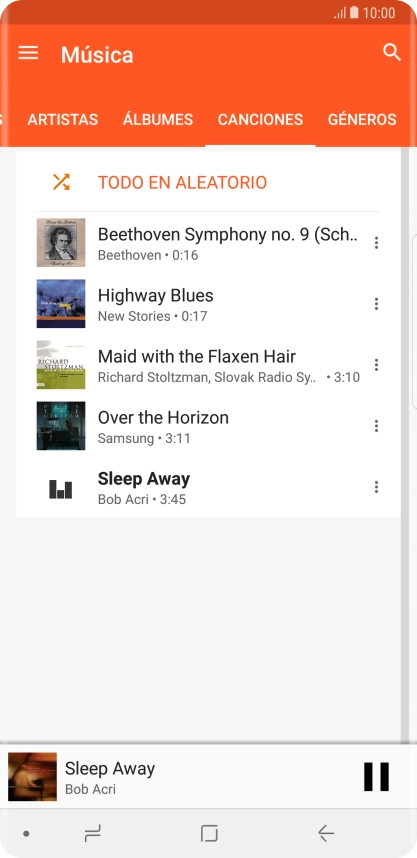417x858 pixels.
Task: Open overflow menu for Maid with the Flaxen Hair
Action: 376,364
